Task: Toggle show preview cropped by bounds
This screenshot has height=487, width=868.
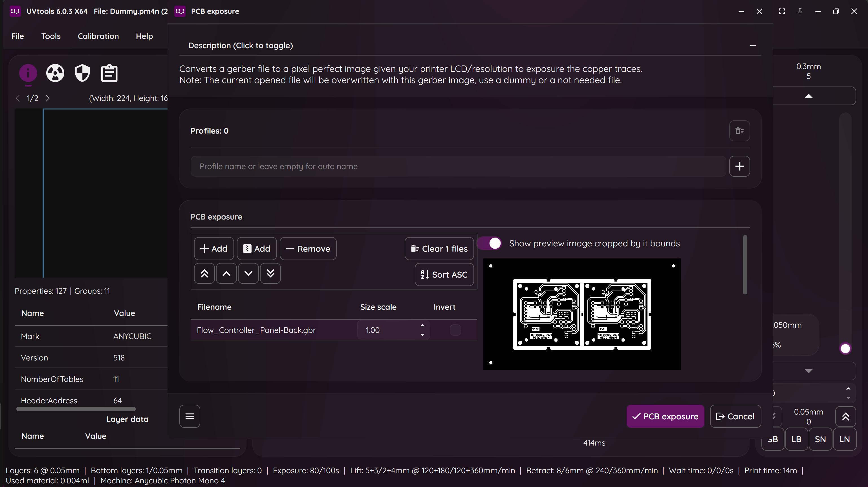Action: pyautogui.click(x=490, y=243)
